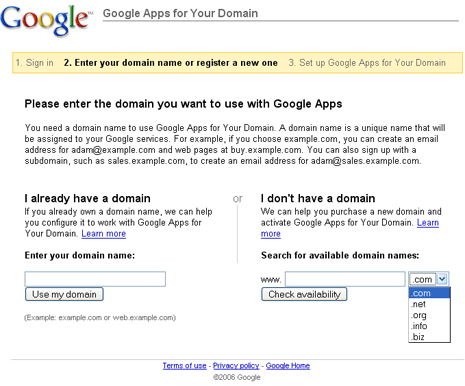Screen dimensions: 465x386
Task: Focus the Enter your domain name field
Action: [95, 279]
